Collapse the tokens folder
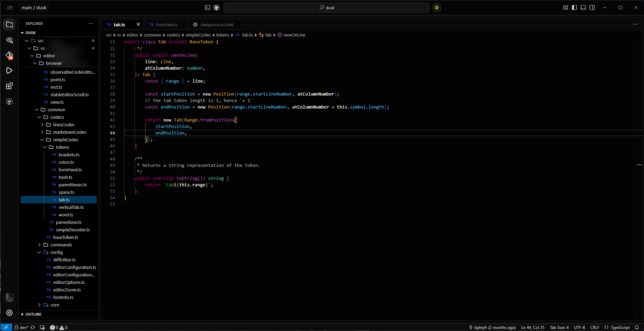Viewport: 644px width, 331px height. pos(58,147)
